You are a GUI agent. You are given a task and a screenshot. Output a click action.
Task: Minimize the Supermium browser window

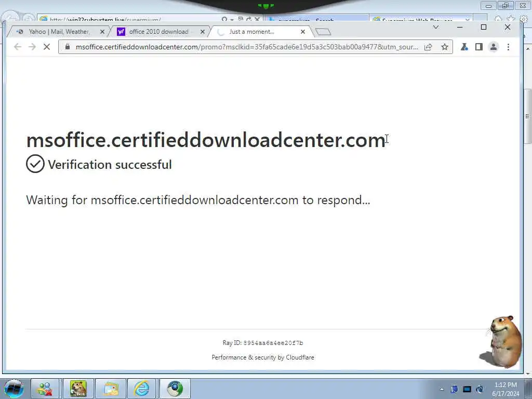coord(460,27)
